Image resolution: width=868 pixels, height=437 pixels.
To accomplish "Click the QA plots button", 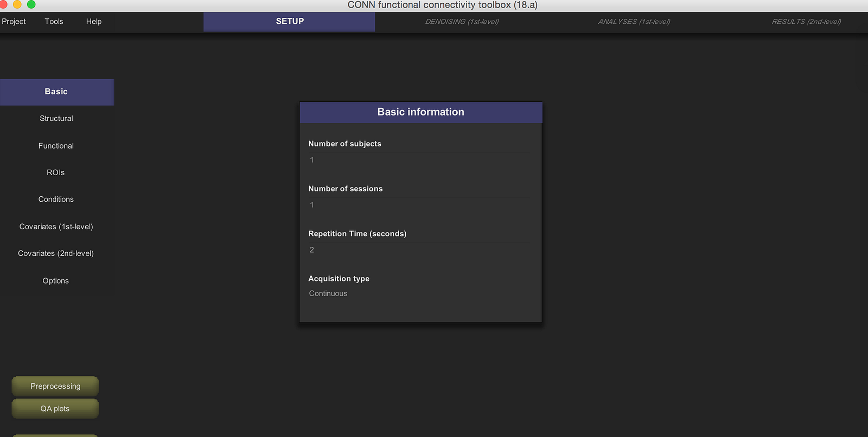I will pyautogui.click(x=55, y=409).
